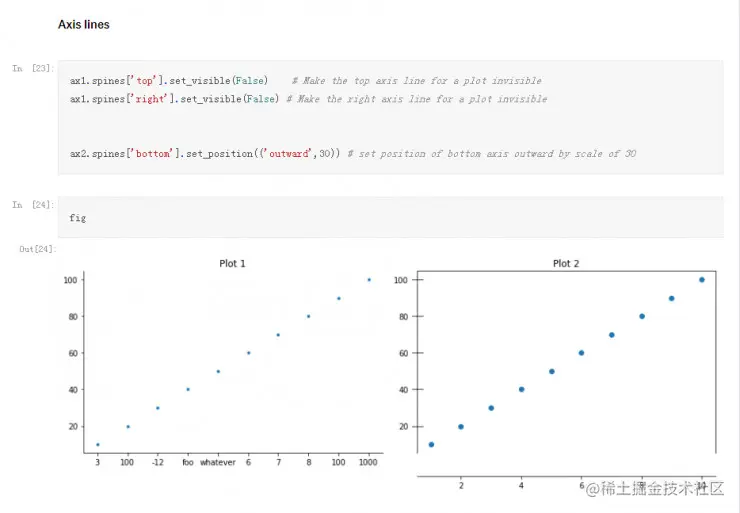Click the "-12" x-axis label in Plot 1

[x=158, y=462]
